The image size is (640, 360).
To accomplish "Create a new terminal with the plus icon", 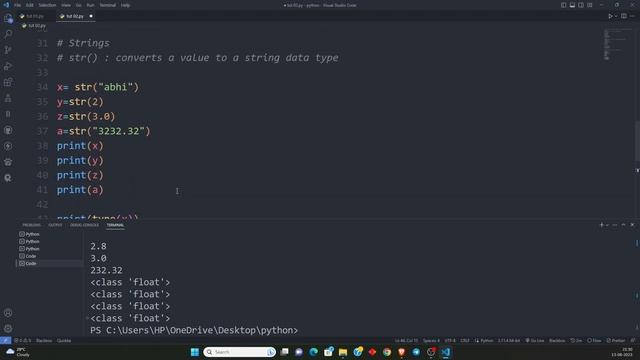I will point(601,225).
